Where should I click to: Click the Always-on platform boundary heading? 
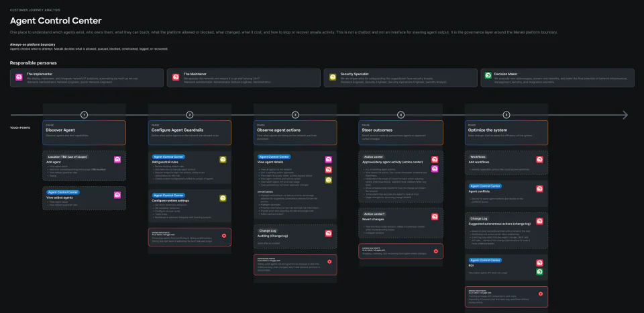coord(32,44)
